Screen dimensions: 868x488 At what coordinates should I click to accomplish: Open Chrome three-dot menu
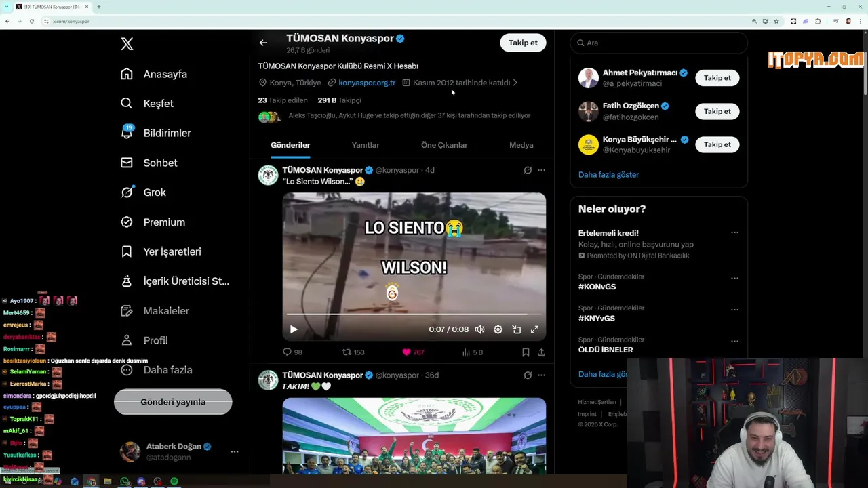[x=861, y=21]
